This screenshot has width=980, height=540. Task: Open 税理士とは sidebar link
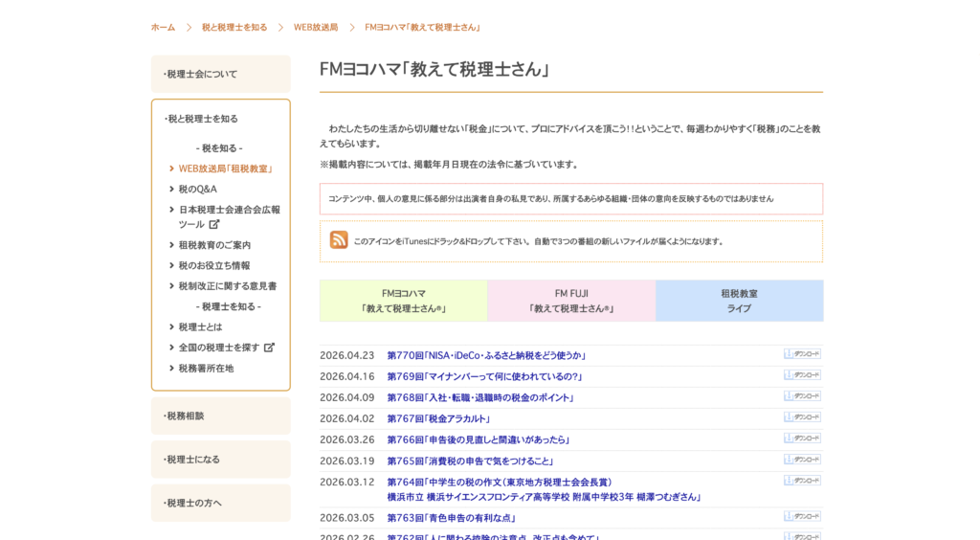click(200, 326)
